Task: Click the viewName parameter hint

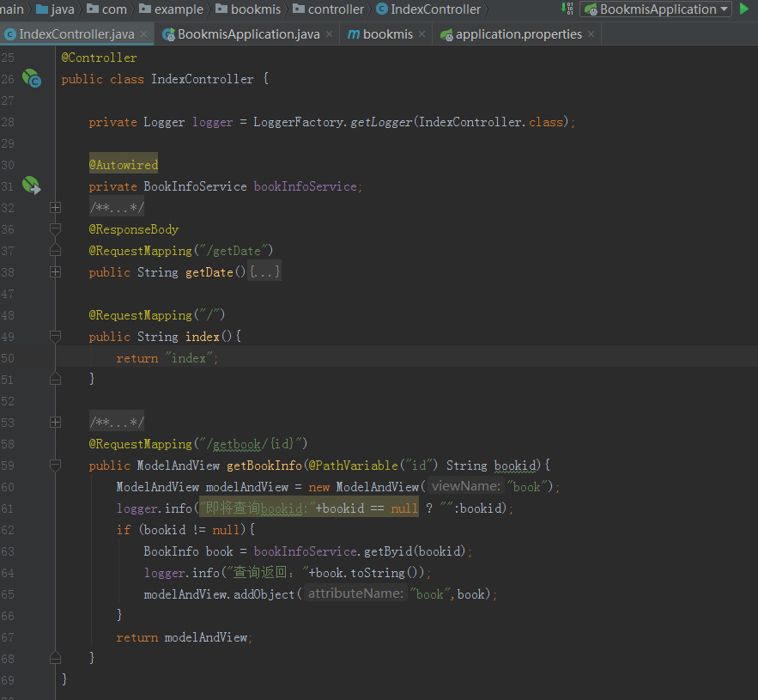Action: (466, 486)
